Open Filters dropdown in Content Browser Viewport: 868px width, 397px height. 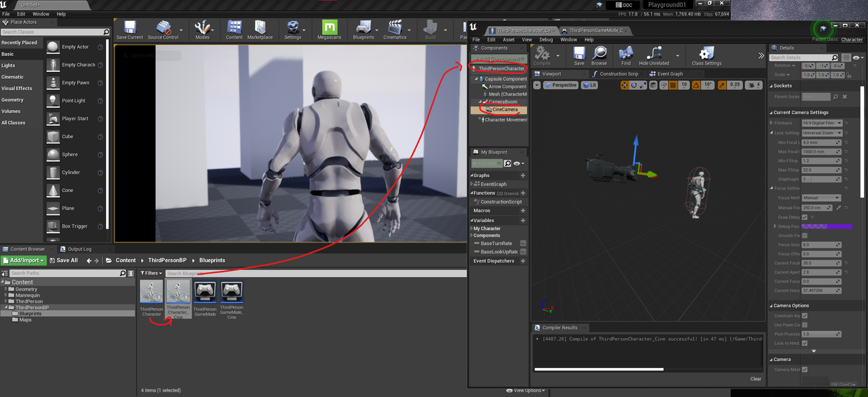click(152, 273)
